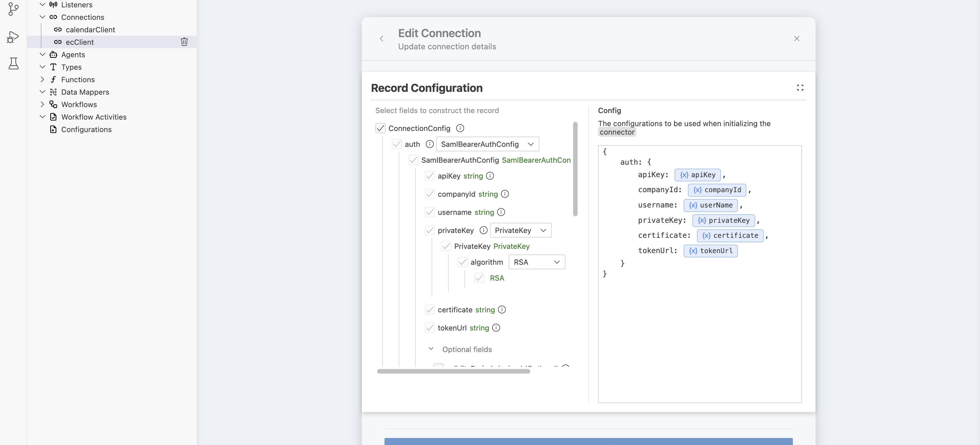Delete the ecClient connection with trash icon
The width and height of the screenshot is (980, 445).
pyautogui.click(x=184, y=42)
